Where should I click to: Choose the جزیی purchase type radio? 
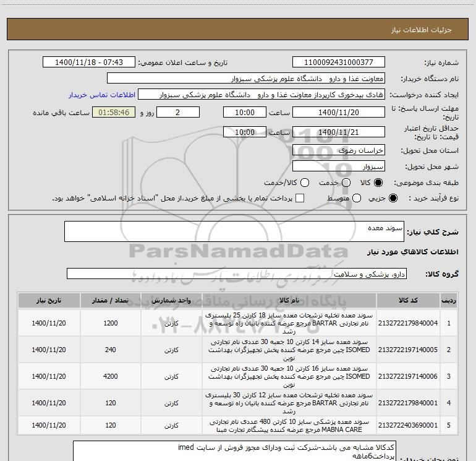click(393, 198)
